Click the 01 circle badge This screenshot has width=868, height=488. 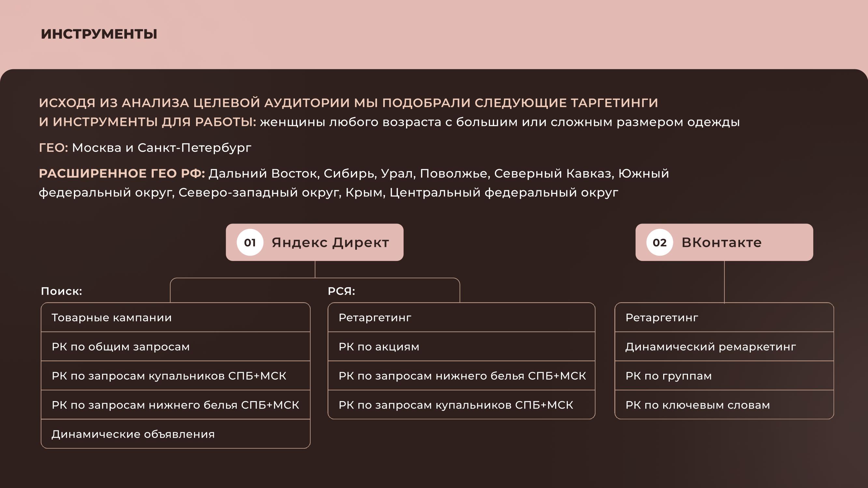click(x=250, y=242)
